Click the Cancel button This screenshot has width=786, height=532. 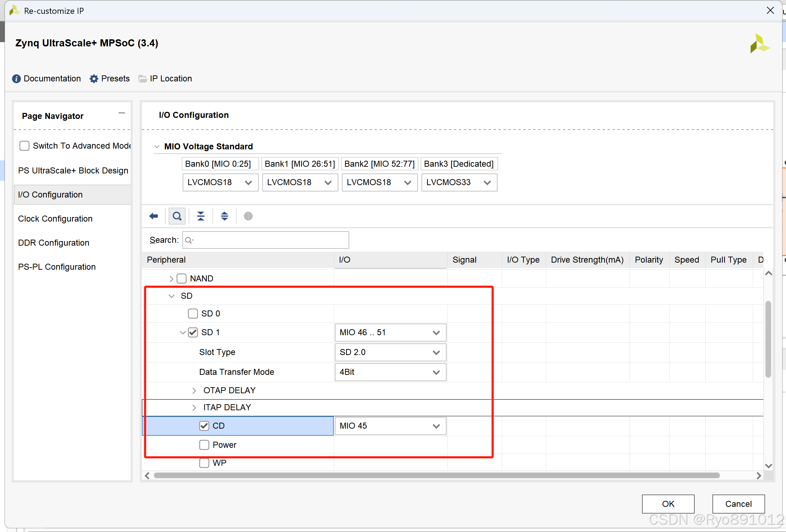point(738,504)
